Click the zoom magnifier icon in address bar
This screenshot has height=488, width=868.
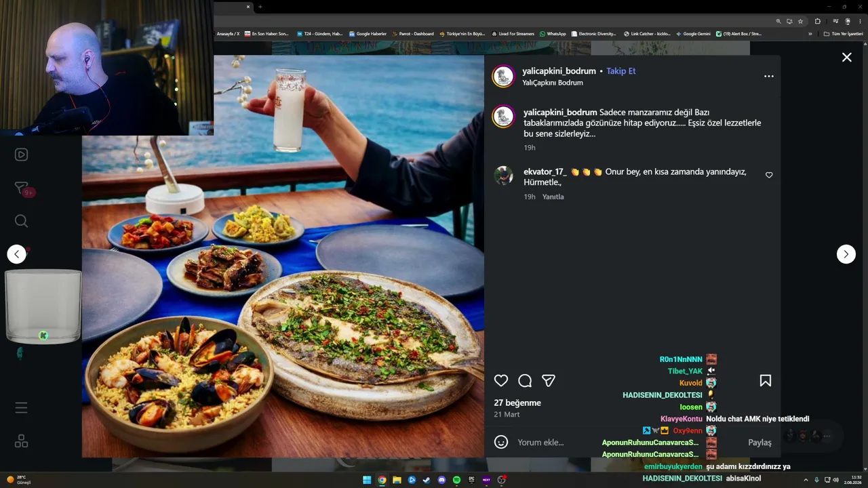pos(778,21)
